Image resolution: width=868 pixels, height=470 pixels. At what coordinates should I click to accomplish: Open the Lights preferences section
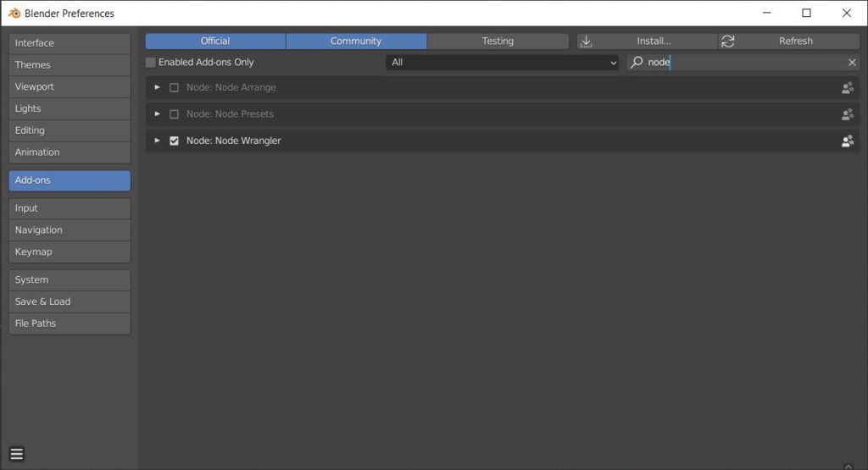pos(70,108)
